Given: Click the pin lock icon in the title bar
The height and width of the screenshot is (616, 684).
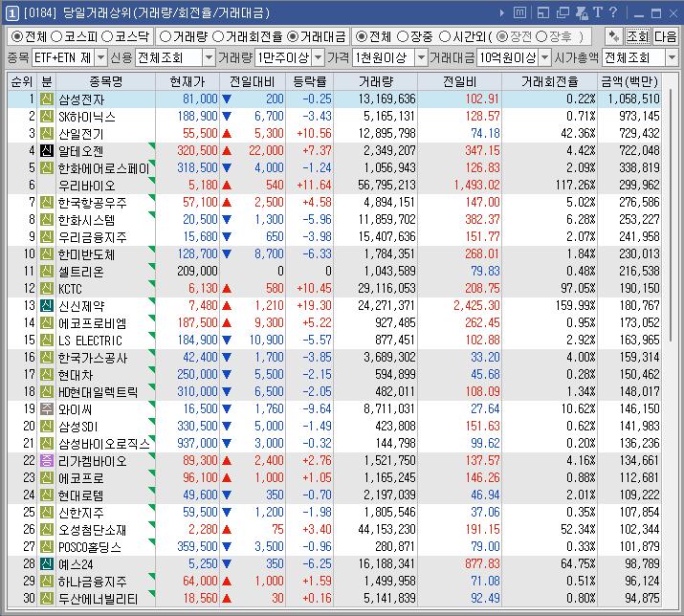Looking at the screenshot, I should (x=582, y=12).
